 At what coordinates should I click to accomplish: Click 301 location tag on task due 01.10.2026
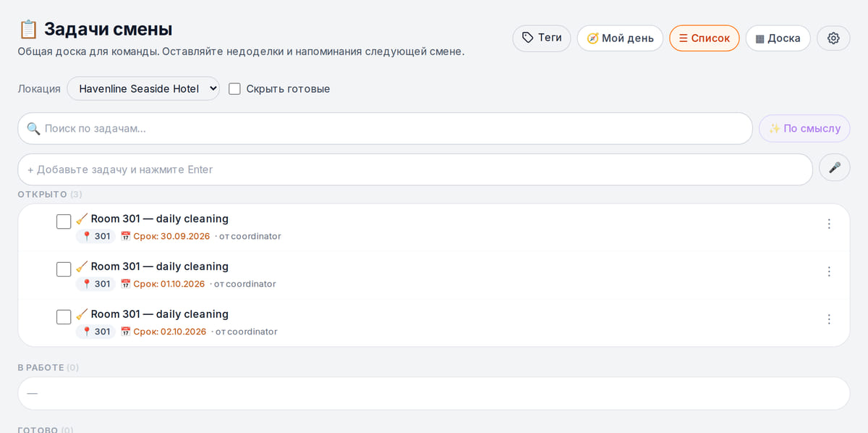95,284
